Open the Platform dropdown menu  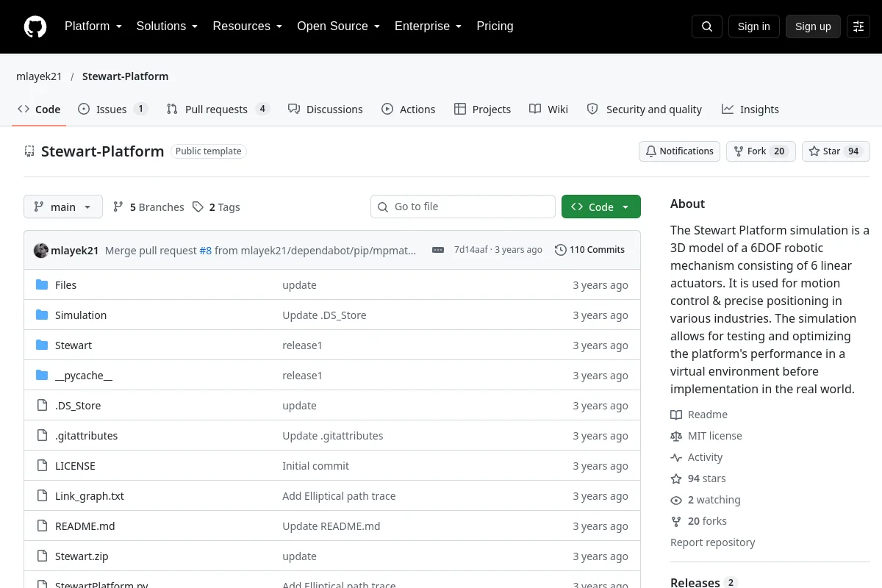[93, 26]
